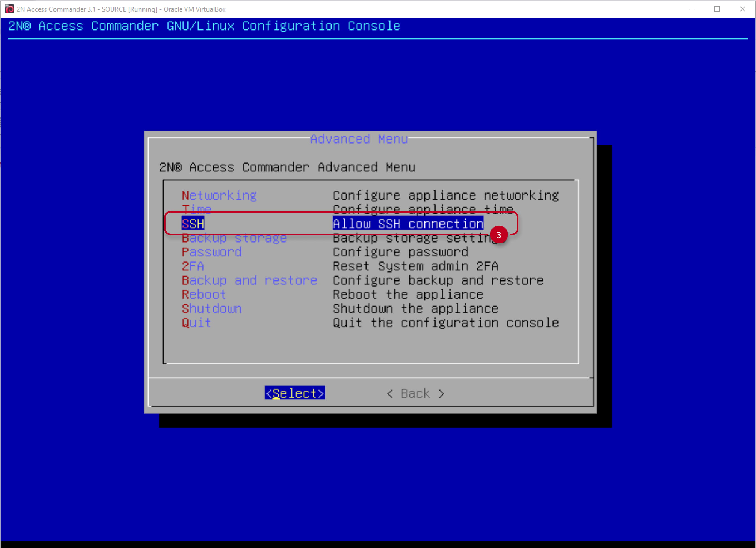Click 'Configure backup and restore' description
Screen dimensions: 756x548
(438, 280)
